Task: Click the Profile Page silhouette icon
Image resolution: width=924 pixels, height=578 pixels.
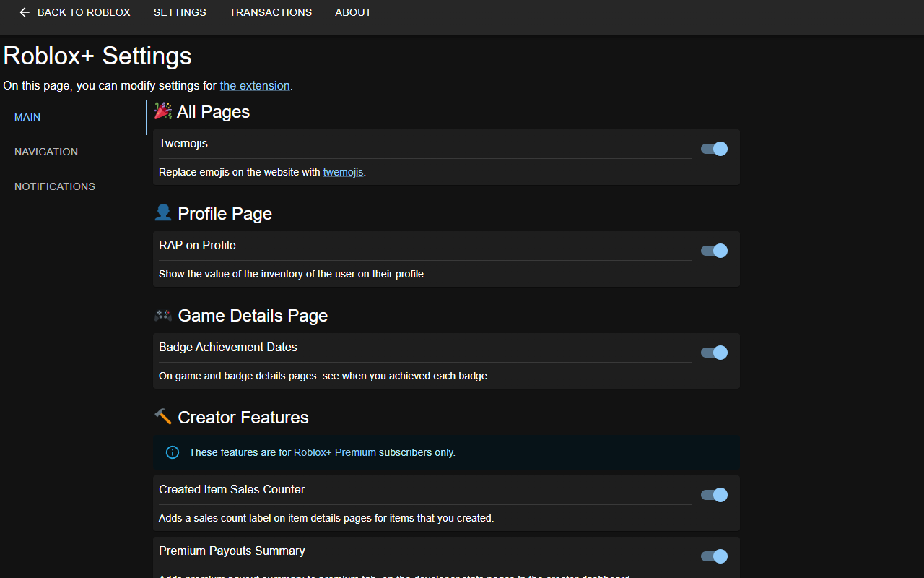Action: pos(163,212)
